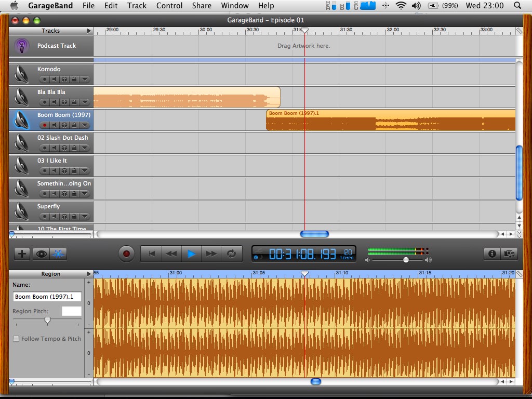Image resolution: width=532 pixels, height=399 pixels.
Task: Open the File menu
Action: (x=88, y=5)
